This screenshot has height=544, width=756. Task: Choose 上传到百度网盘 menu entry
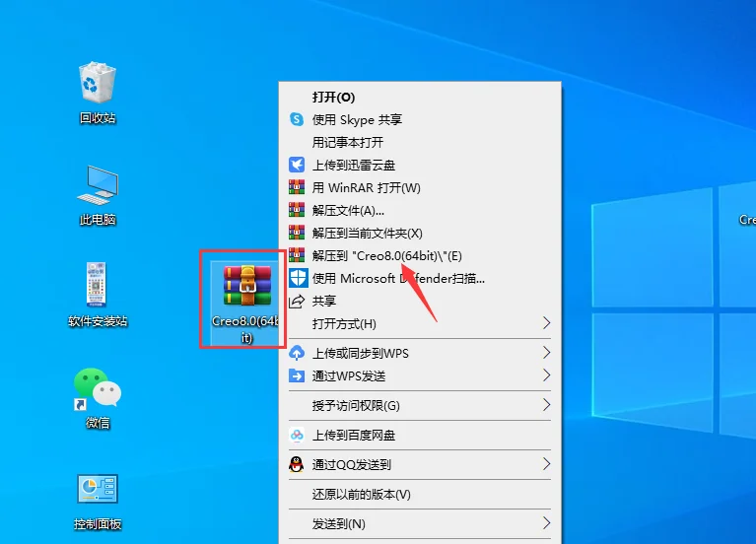420,435
